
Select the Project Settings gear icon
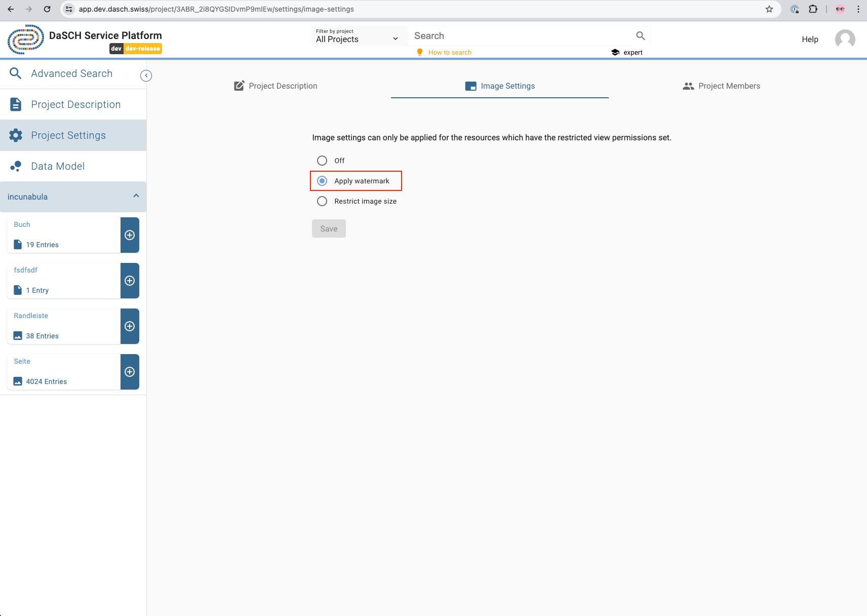coord(15,135)
